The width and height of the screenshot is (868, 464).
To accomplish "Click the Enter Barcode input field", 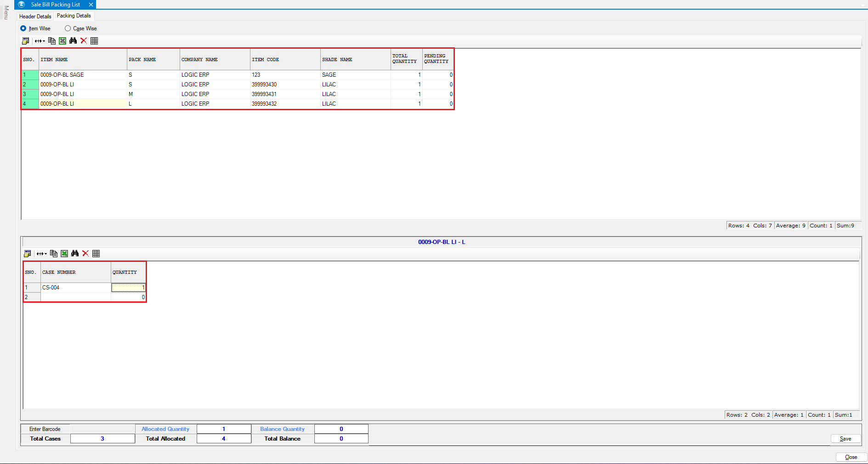I will pyautogui.click(x=102, y=429).
